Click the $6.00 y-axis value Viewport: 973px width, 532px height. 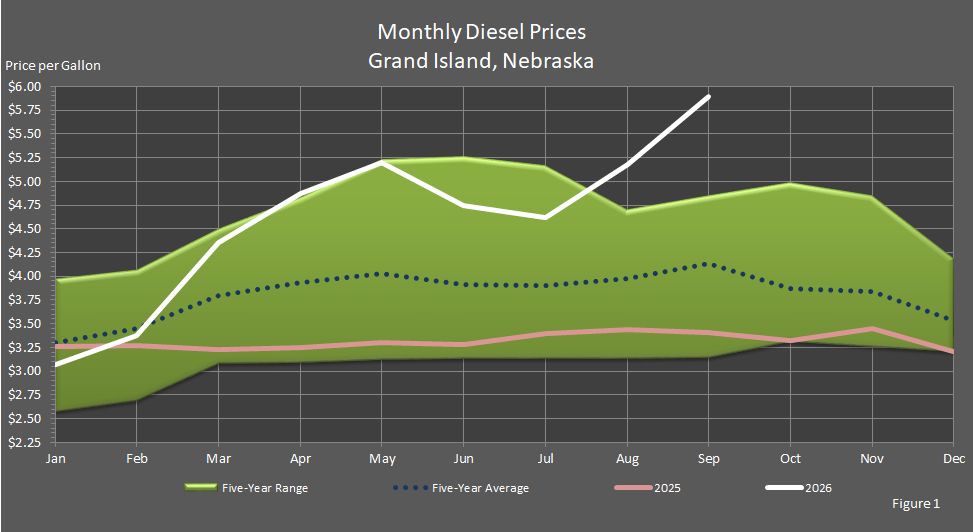coord(24,86)
